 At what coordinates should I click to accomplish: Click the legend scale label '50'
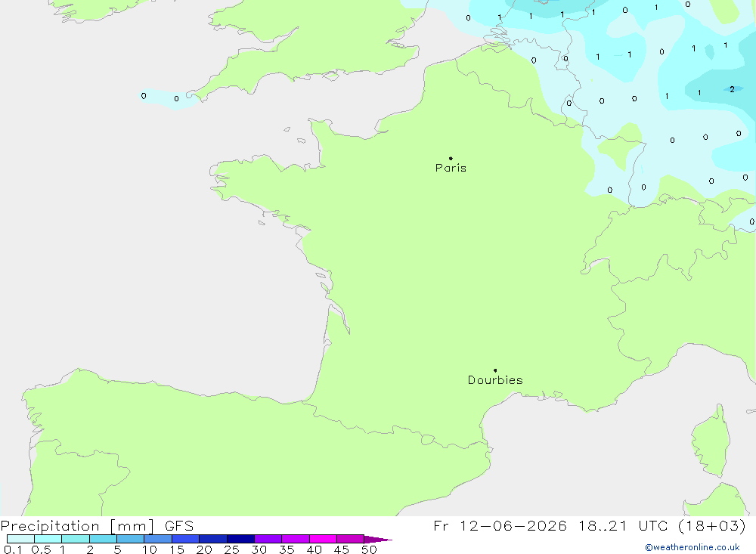369,549
